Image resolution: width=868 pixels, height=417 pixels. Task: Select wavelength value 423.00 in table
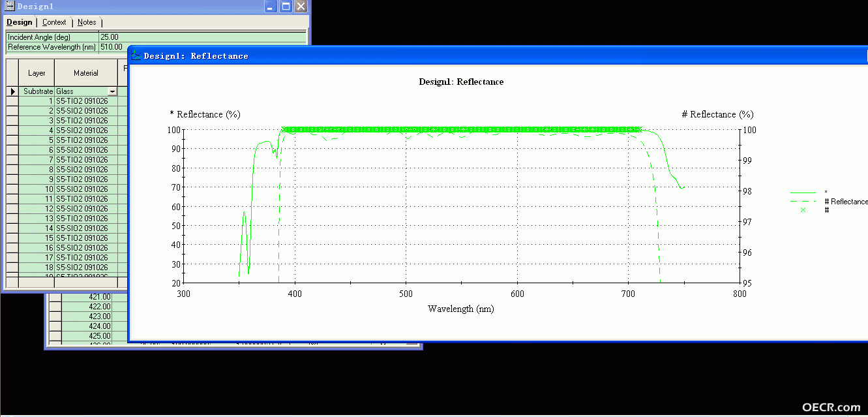tap(87, 317)
